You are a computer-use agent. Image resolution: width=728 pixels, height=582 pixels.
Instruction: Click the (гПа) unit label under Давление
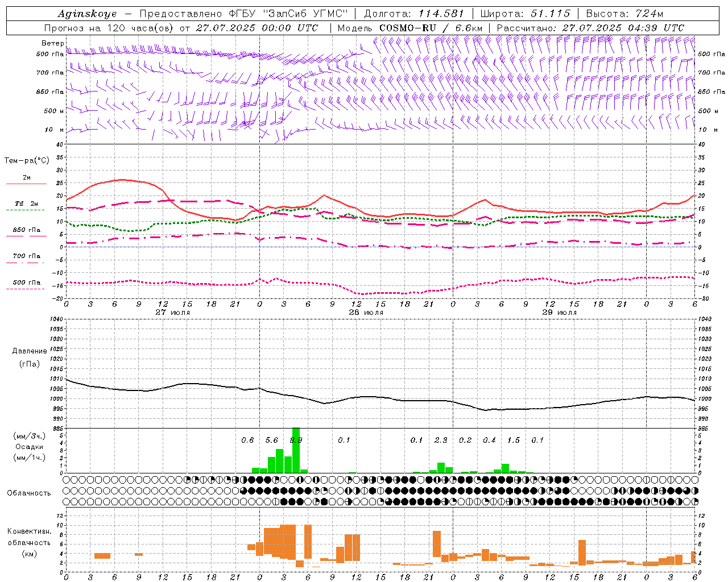(30, 364)
